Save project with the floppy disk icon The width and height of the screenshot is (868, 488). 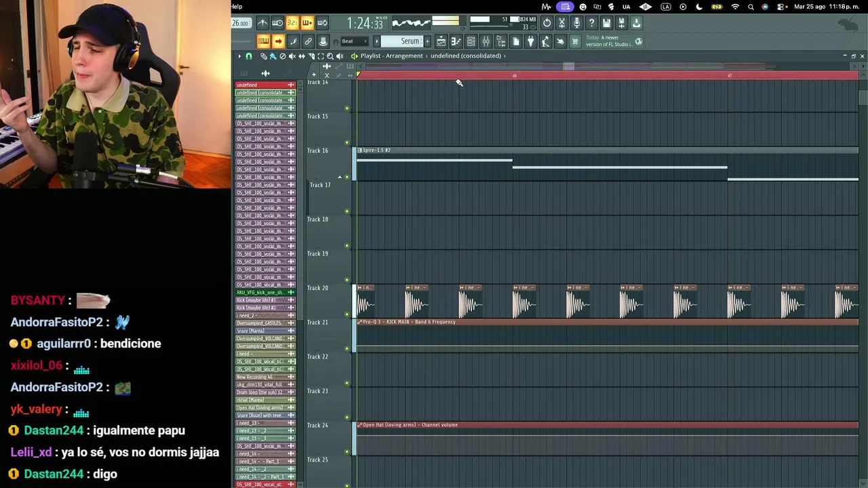(x=607, y=23)
